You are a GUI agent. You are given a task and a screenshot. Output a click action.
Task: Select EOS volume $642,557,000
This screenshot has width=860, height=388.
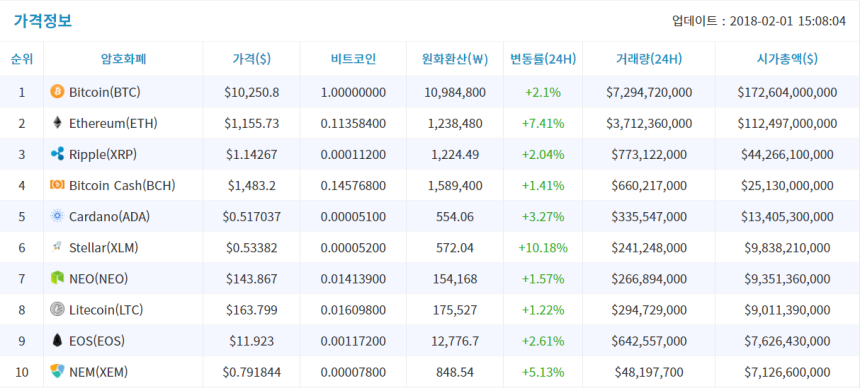649,341
